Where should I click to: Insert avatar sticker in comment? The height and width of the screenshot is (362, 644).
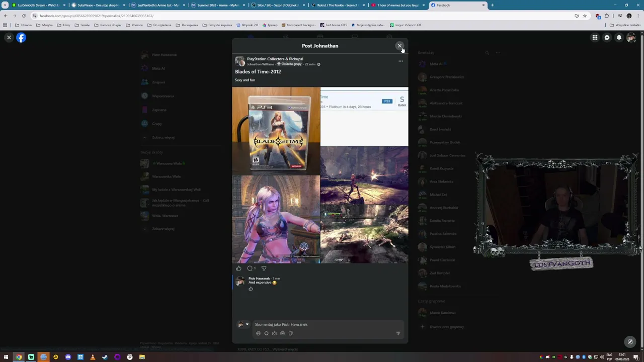point(258,333)
